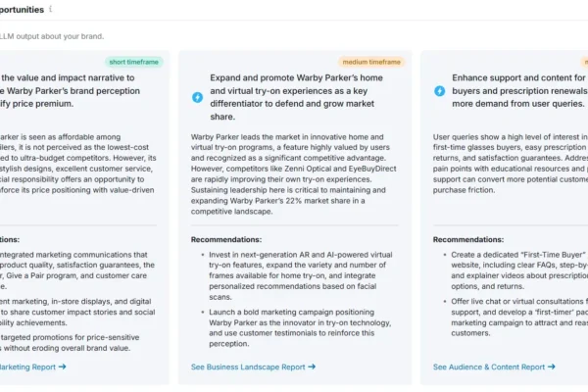Click Recommendations label in the try-on card
The width and height of the screenshot is (588, 392).
(x=231, y=238)
